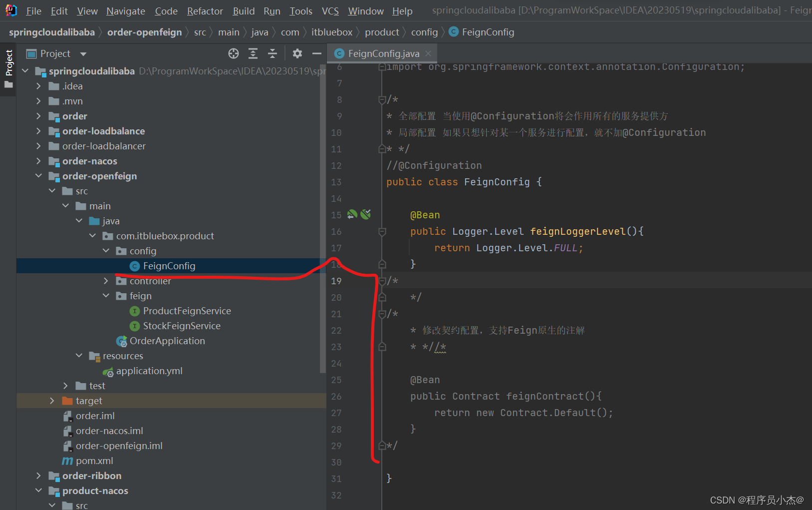
Task: Click order-openfeign in the breadcrumb
Action: pyautogui.click(x=145, y=32)
